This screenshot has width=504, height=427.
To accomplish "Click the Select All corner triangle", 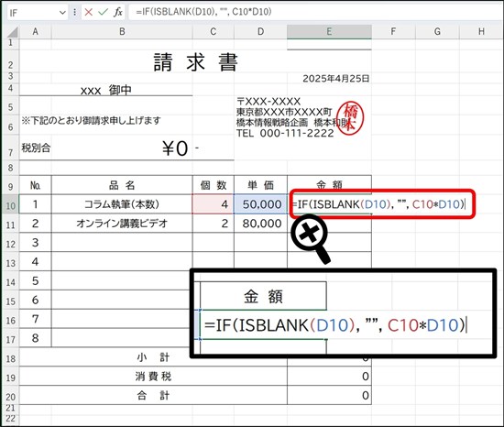I will pos(12,32).
